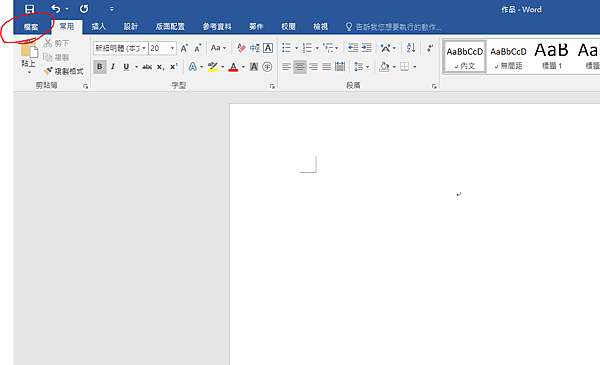This screenshot has height=365, width=600.
Task: Click the Line and Paragraph Spacing icon
Action: [x=359, y=67]
